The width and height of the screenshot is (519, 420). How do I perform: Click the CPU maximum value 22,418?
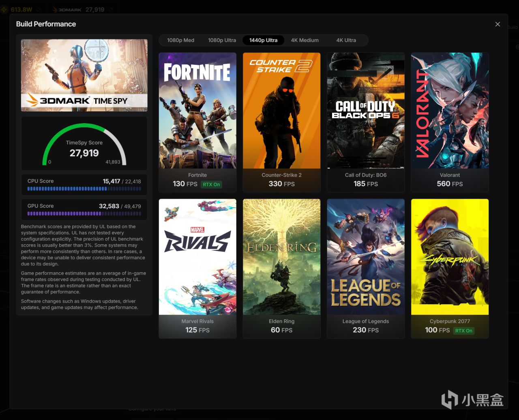click(x=133, y=181)
